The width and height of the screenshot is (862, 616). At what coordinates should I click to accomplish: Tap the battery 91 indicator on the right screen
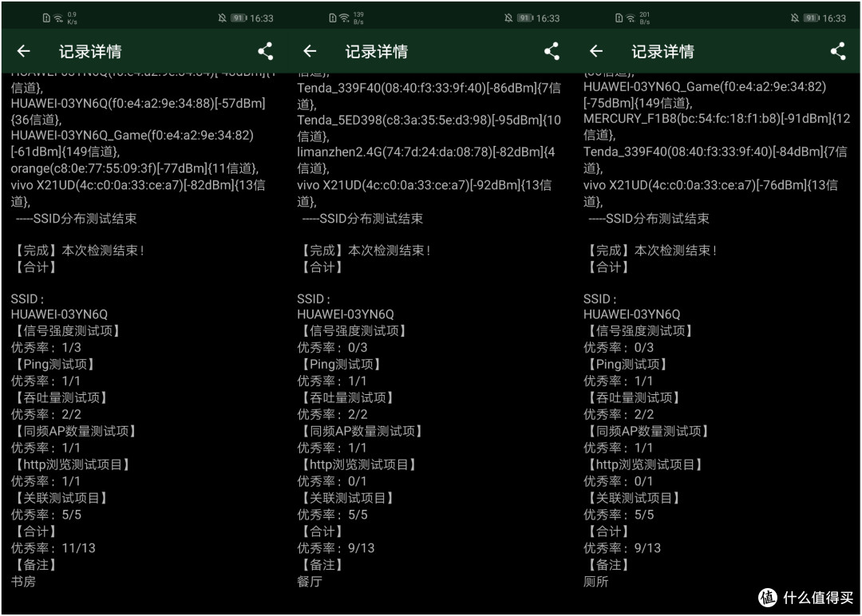pos(812,18)
